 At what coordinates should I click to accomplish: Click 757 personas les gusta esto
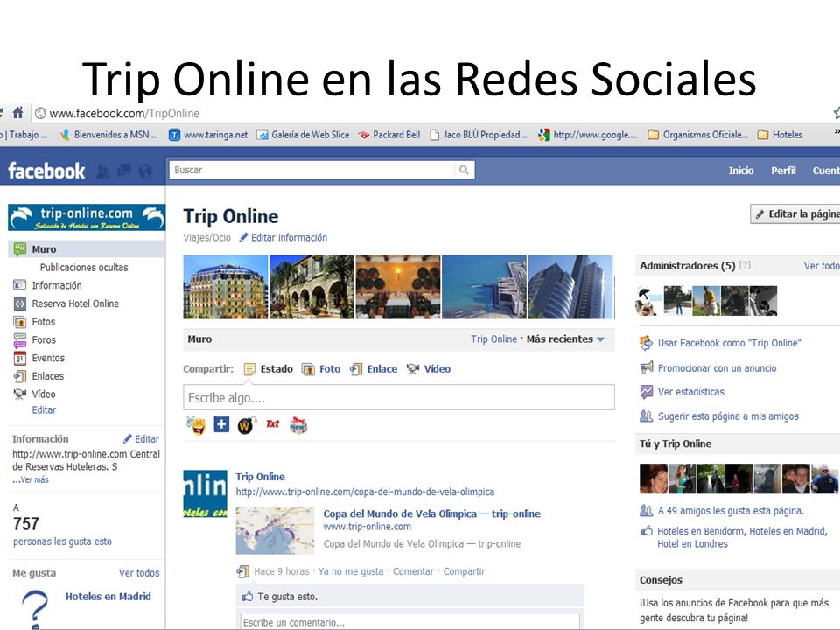62,531
